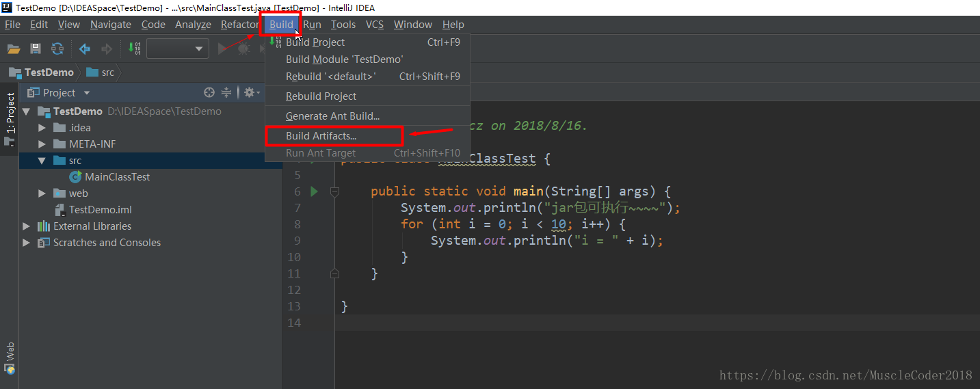Choose Rebuild '<default>' menu entry
The height and width of the screenshot is (389, 980).
click(x=367, y=77)
